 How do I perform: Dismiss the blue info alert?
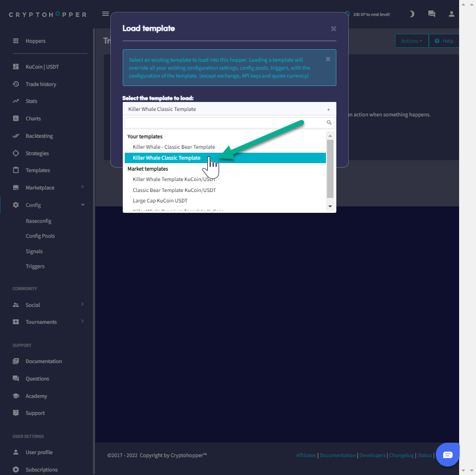click(x=328, y=59)
